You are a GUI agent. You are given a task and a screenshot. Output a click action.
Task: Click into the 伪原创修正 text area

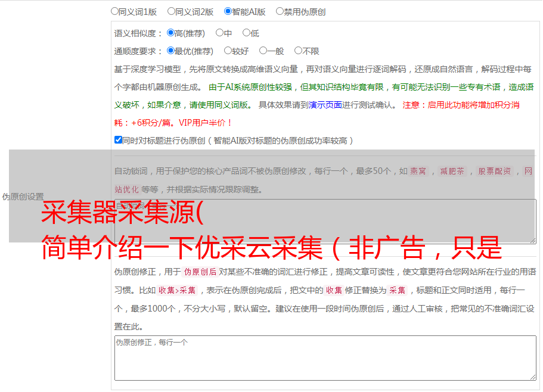pyautogui.click(x=325, y=358)
